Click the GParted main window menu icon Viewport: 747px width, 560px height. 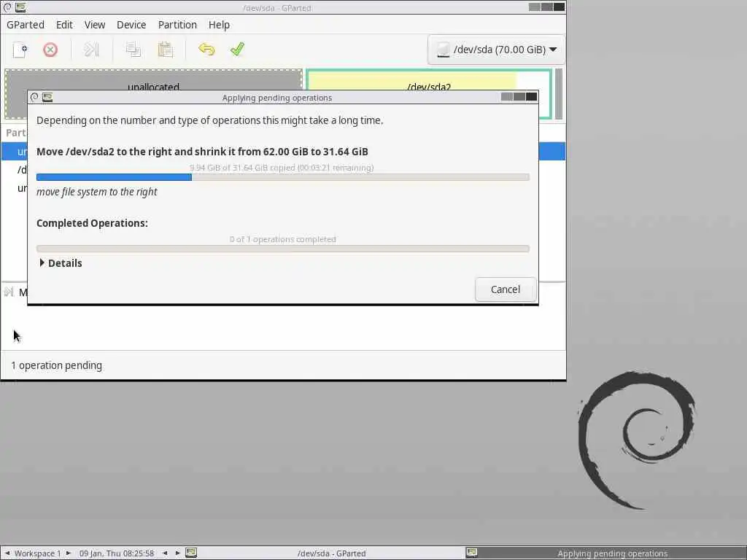coord(7,7)
